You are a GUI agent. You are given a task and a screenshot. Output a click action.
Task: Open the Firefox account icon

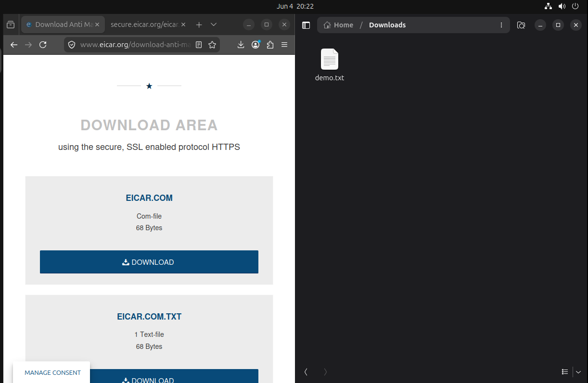coord(256,45)
